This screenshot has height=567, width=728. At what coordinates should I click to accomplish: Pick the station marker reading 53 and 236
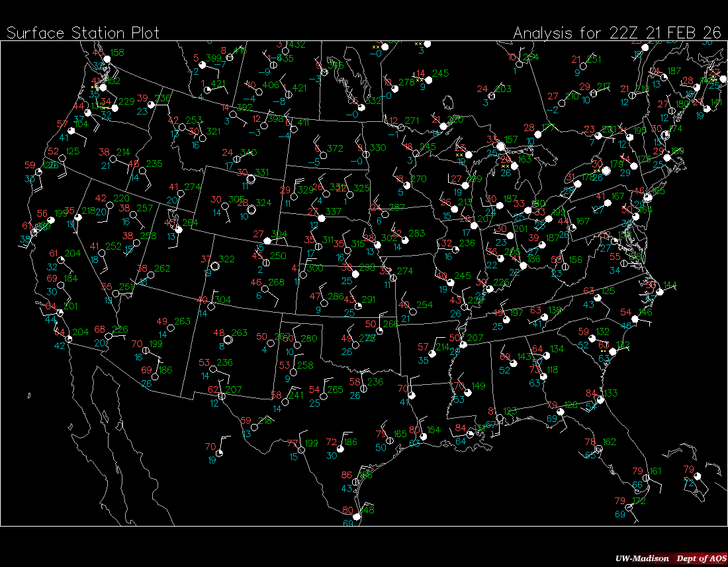[214, 369]
